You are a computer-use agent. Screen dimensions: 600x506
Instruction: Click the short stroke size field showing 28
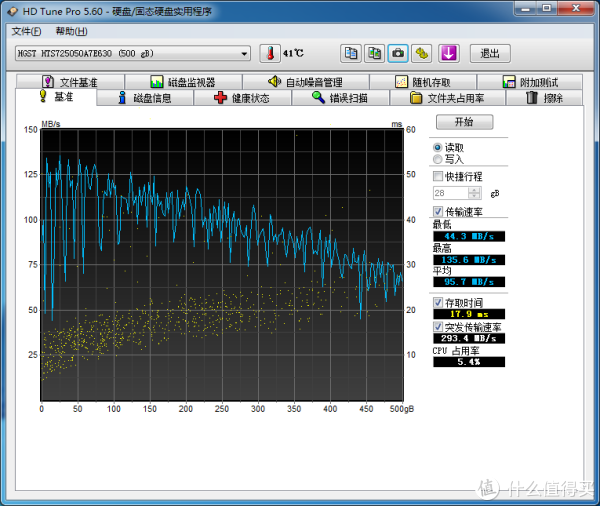tap(450, 193)
